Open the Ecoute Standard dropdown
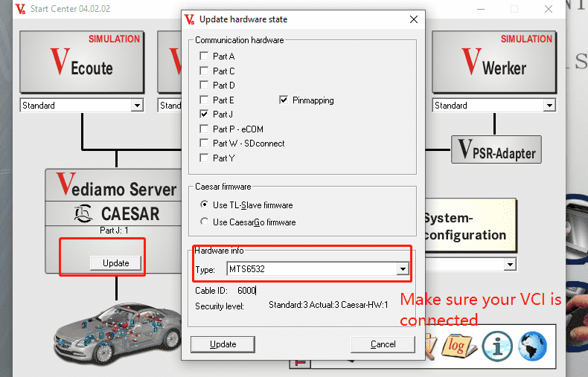The image size is (588, 377). pyautogui.click(x=137, y=106)
